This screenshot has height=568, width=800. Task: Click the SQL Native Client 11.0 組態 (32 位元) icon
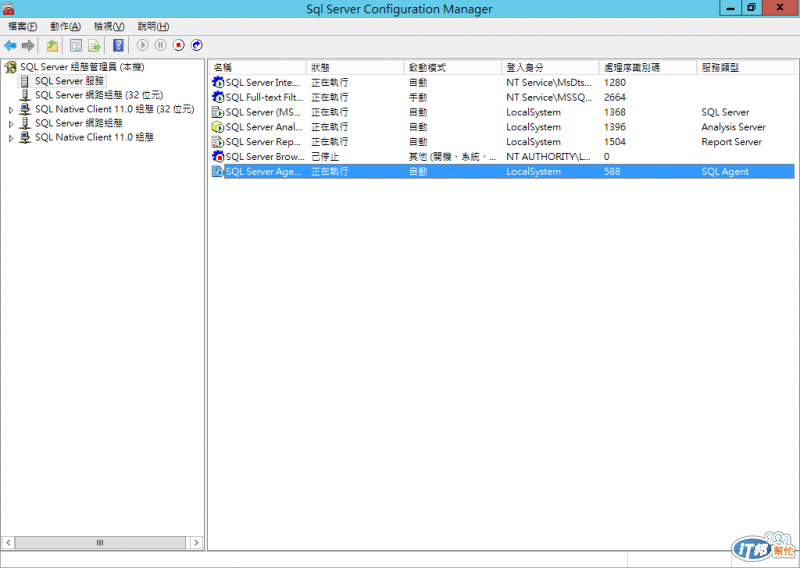(x=24, y=109)
